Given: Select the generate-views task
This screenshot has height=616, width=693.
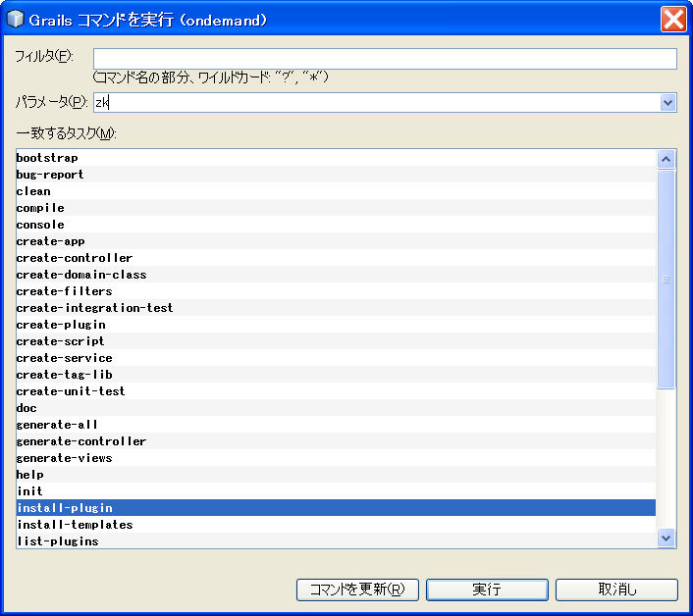Looking at the screenshot, I should [x=336, y=458].
